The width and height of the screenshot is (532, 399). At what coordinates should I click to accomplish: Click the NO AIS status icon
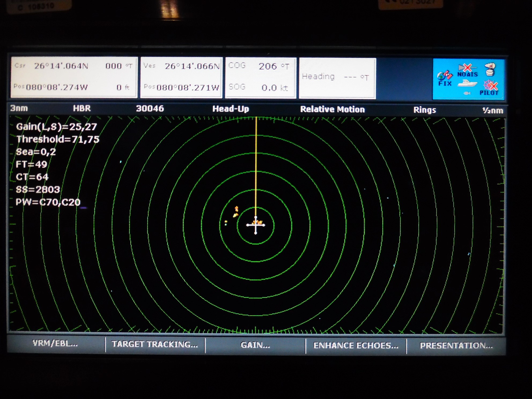467,70
